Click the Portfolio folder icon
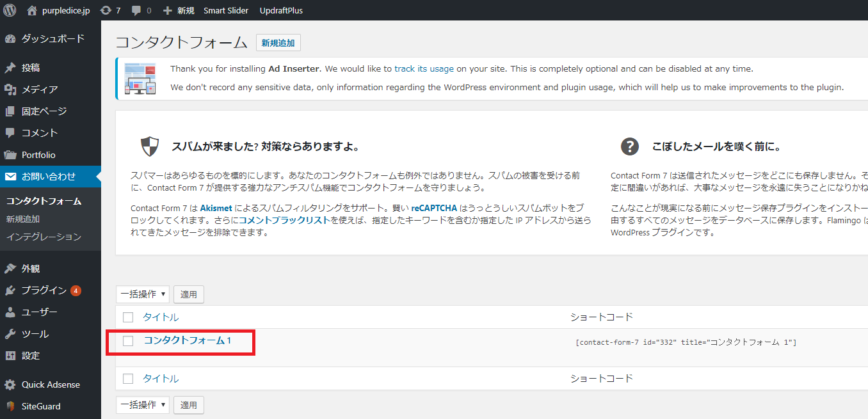The height and width of the screenshot is (419, 868). [x=10, y=155]
